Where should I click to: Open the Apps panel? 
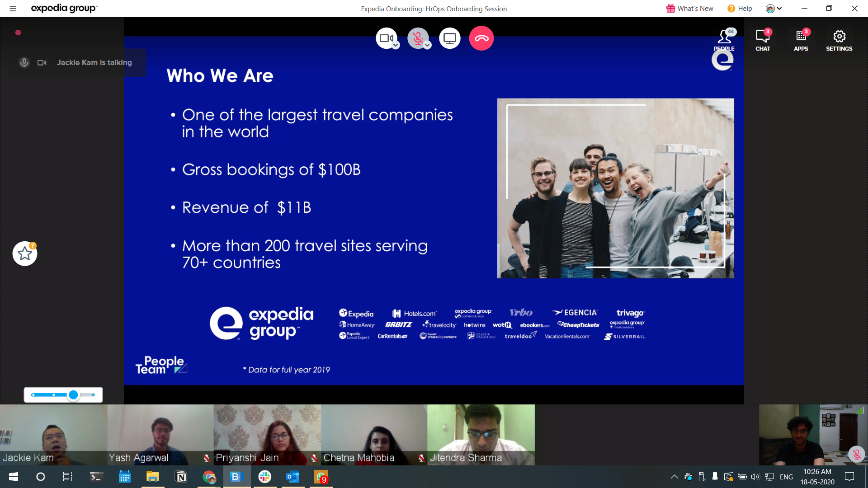[801, 40]
